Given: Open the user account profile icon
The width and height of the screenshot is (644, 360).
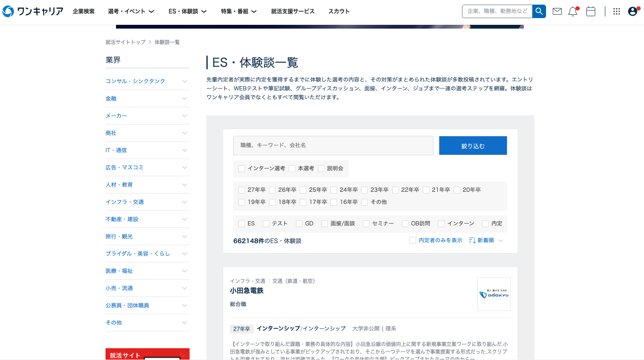Looking at the screenshot, I should [633, 11].
